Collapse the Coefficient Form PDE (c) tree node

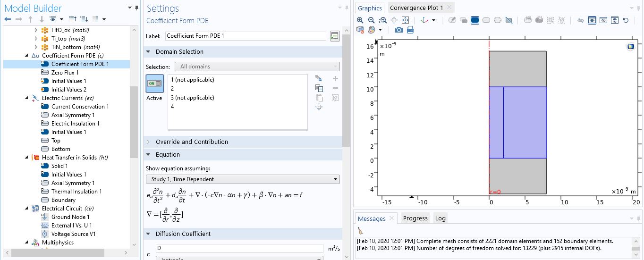tap(26, 56)
